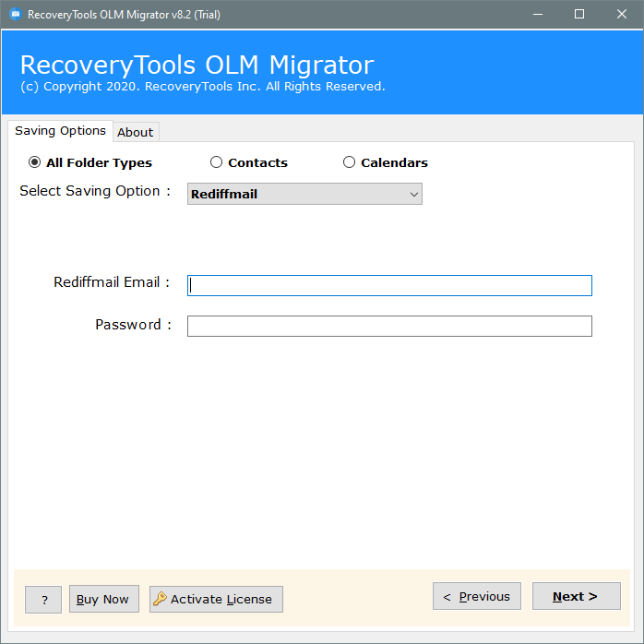Click the RecoveryTools app icon in title bar
The image size is (644, 644).
pyautogui.click(x=15, y=15)
